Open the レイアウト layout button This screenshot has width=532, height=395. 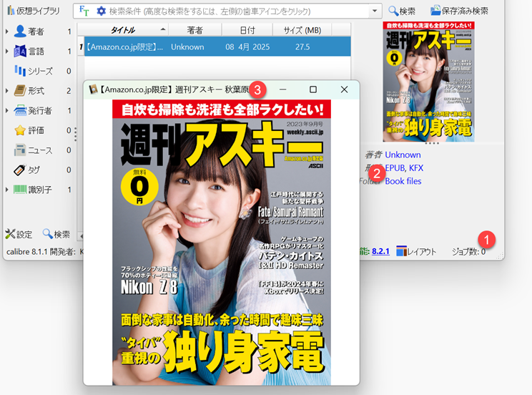(416, 251)
